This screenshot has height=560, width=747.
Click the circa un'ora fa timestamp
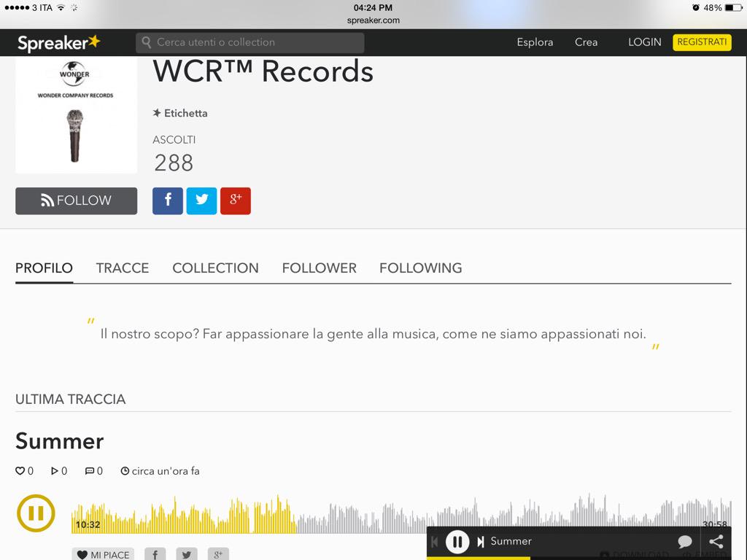tap(160, 471)
